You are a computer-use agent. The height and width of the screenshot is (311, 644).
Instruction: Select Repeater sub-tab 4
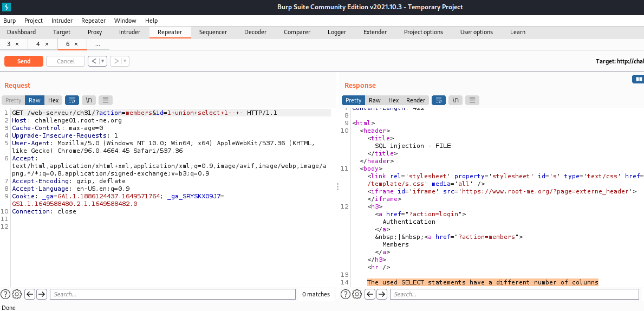click(x=38, y=44)
